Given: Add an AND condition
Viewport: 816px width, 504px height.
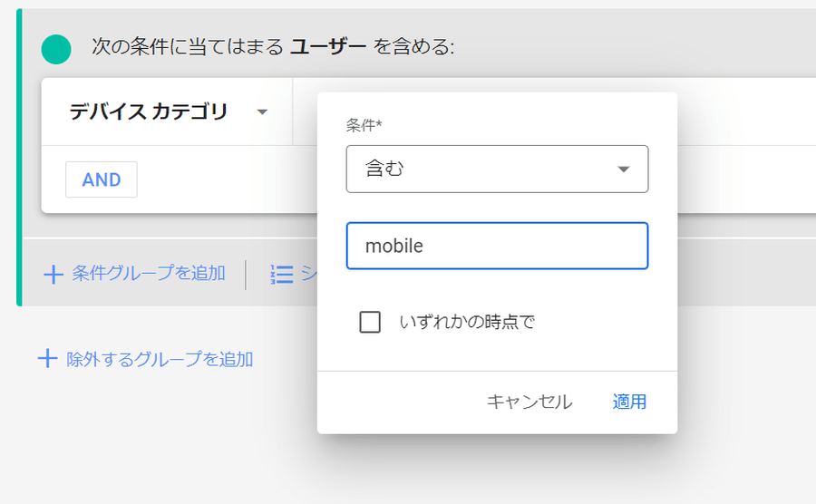Looking at the screenshot, I should [x=102, y=179].
